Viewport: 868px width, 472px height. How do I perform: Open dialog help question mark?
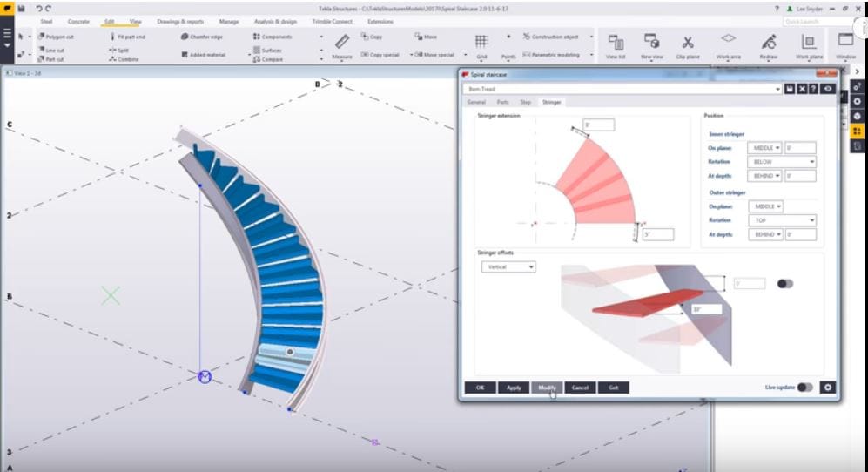[x=813, y=89]
